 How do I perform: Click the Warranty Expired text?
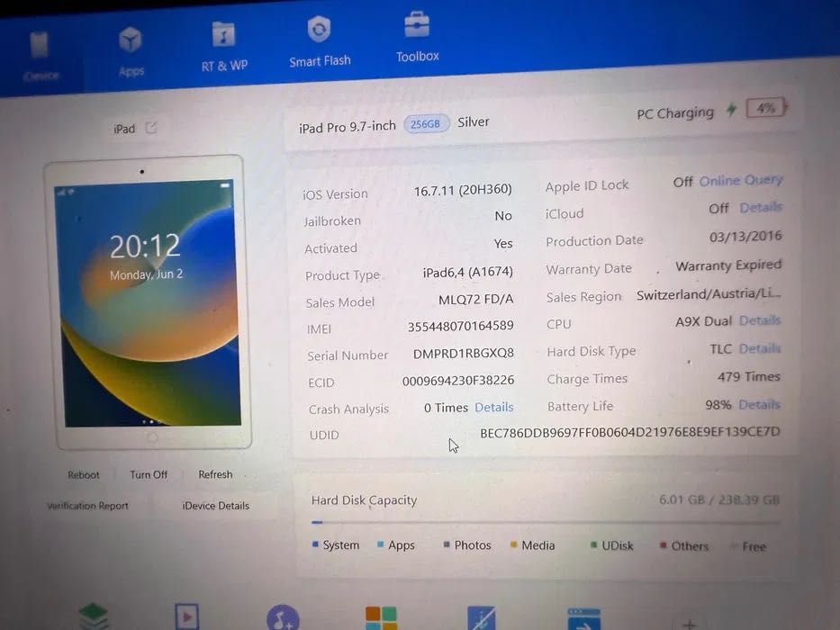[728, 265]
